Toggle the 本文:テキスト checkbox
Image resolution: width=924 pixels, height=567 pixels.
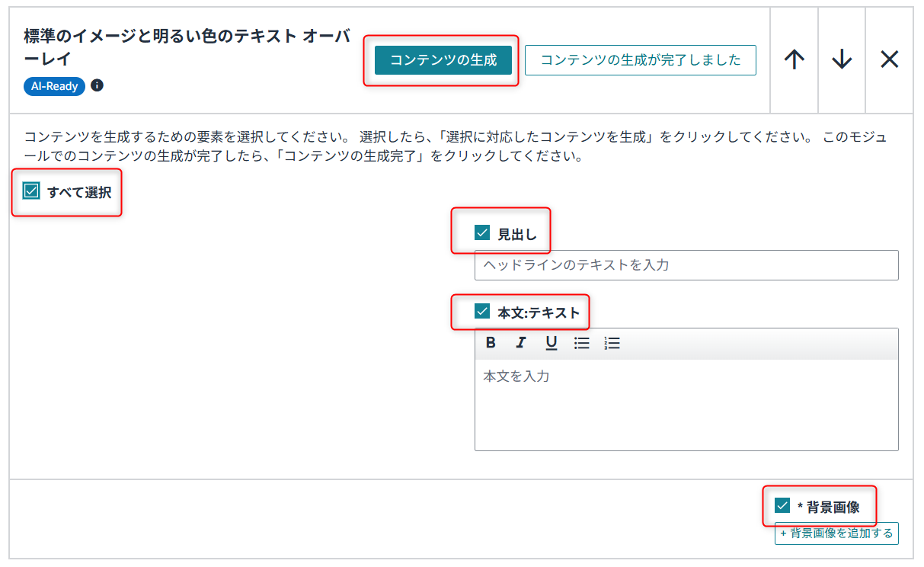pos(482,311)
